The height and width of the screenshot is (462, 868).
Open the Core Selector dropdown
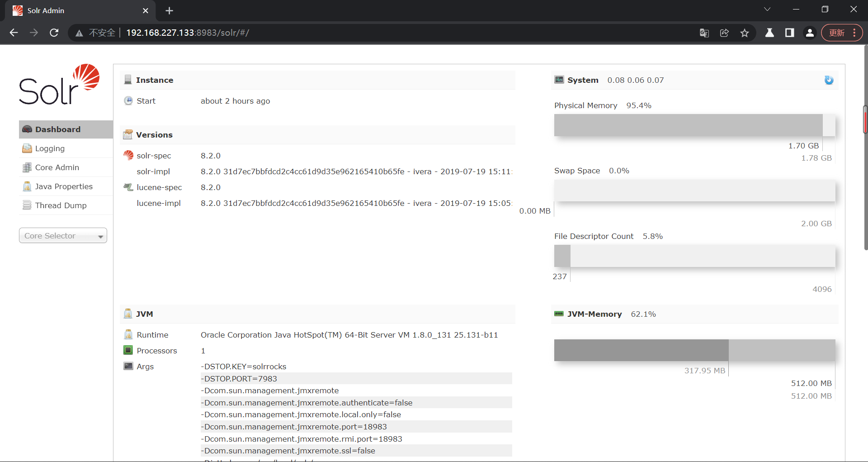[x=63, y=236]
